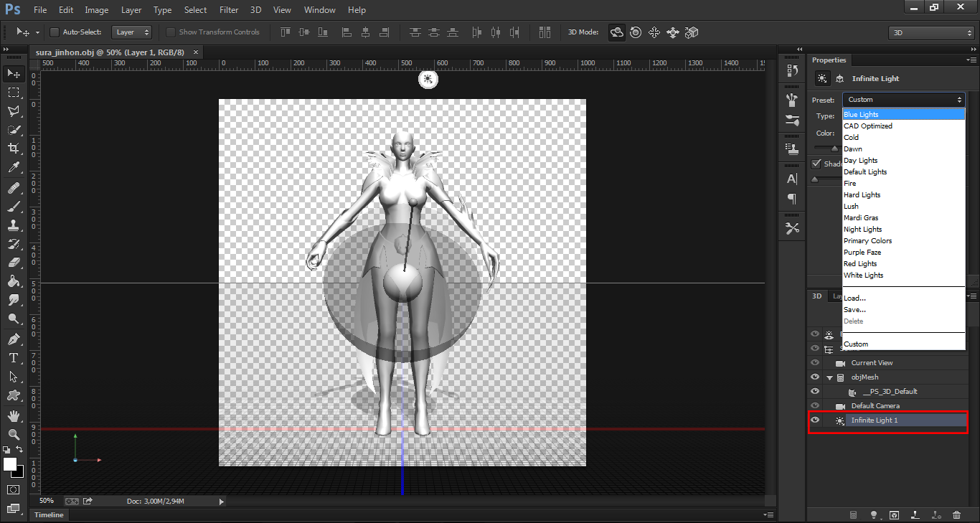Open the Properties panel flyout menu
This screenshot has width=980, height=523.
[x=971, y=60]
